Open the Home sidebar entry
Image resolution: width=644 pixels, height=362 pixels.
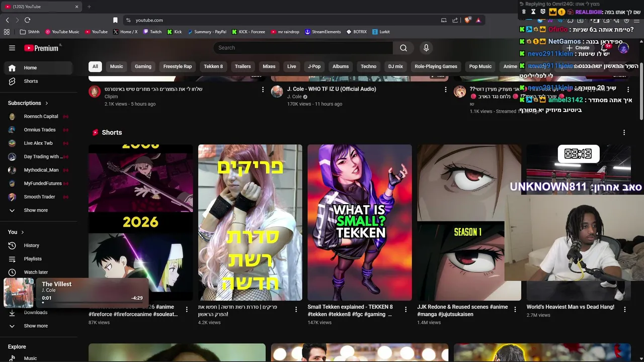click(x=39, y=68)
